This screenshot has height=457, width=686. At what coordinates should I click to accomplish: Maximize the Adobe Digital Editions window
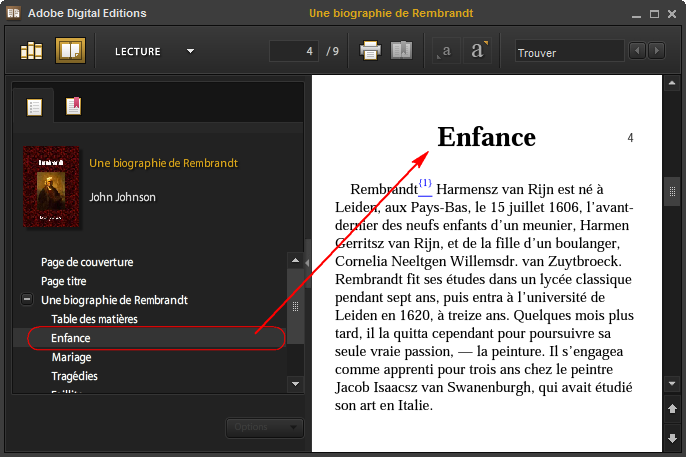click(x=654, y=14)
